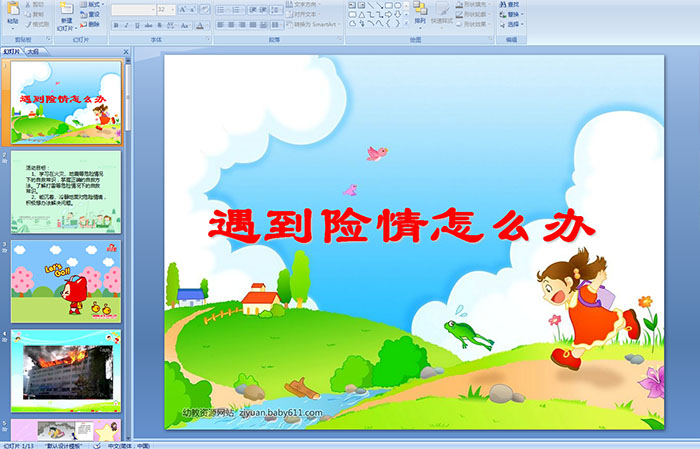Select the fire building slide 4 thumbnail
This screenshot has width=700, height=449.
coord(66,370)
